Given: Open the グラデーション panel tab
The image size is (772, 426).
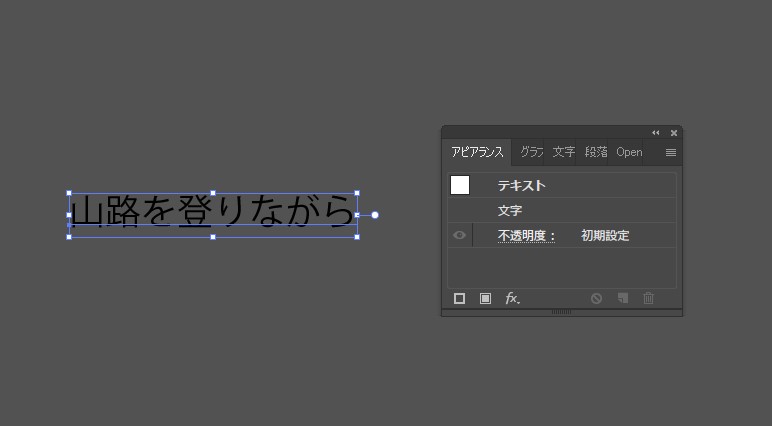Looking at the screenshot, I should [531, 152].
